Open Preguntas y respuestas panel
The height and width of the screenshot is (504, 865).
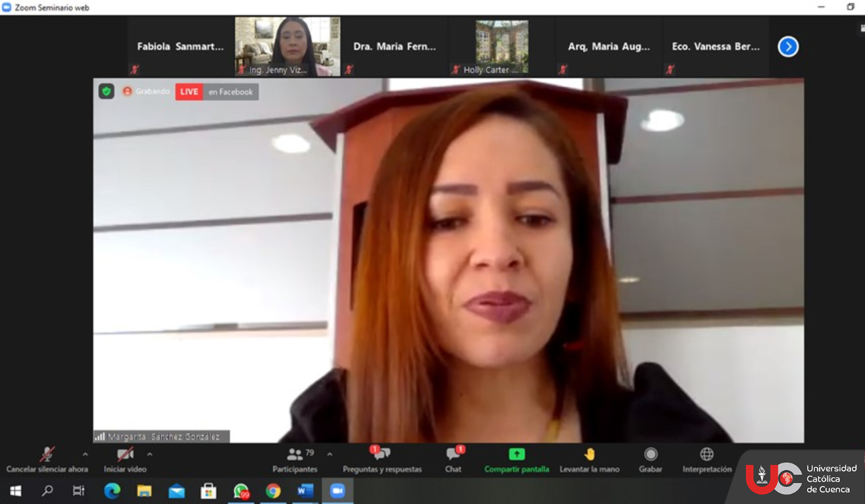[382, 459]
